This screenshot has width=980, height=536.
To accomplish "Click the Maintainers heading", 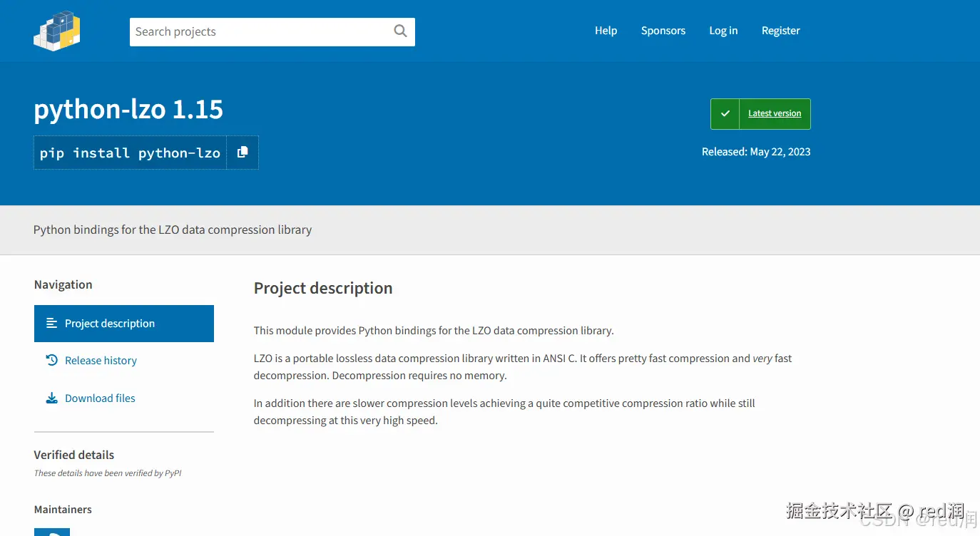I will point(63,510).
